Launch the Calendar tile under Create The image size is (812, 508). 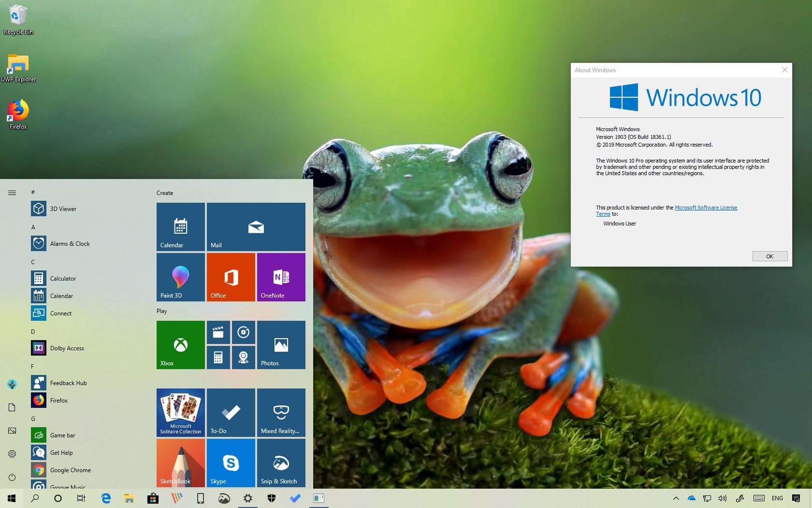[180, 227]
